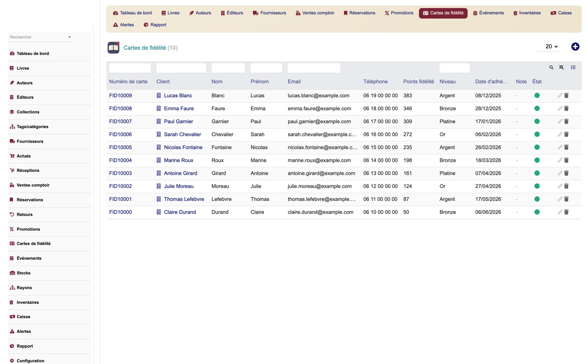Switch to the Événements top tab
The image size is (588, 364).
pos(488,13)
